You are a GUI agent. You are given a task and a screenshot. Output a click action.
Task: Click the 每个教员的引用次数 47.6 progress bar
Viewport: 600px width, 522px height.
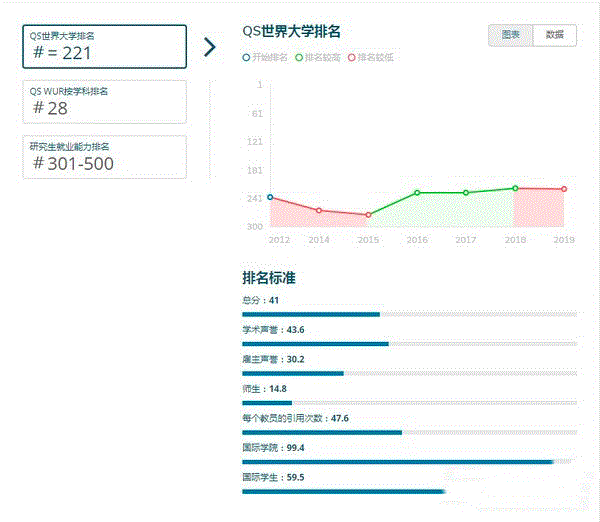409,432
